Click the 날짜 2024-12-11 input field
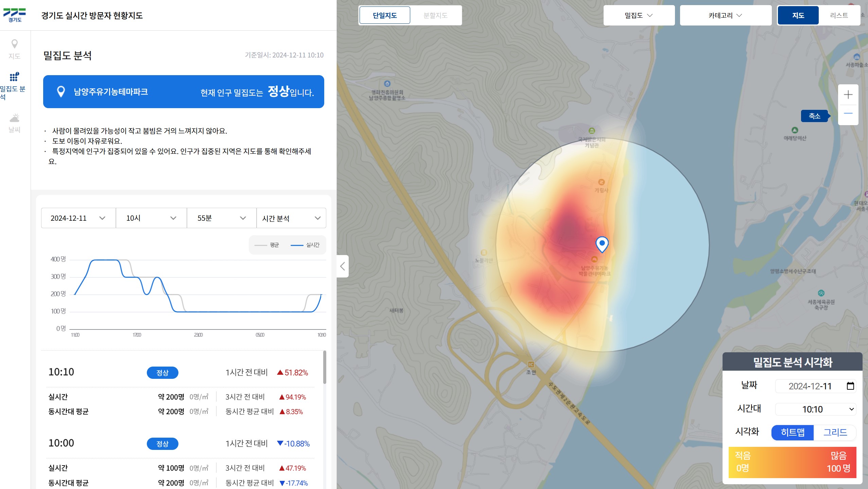This screenshot has width=868, height=489. pyautogui.click(x=815, y=386)
